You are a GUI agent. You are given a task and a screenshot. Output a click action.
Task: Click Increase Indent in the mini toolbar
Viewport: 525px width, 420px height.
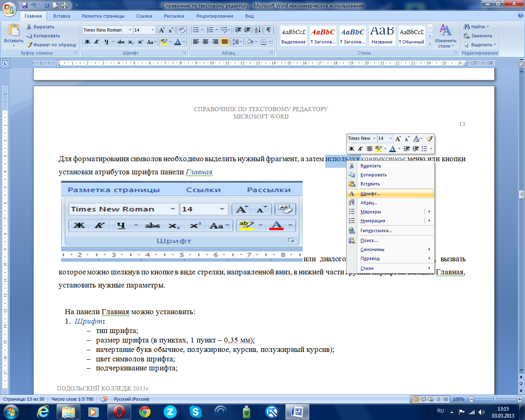(x=415, y=148)
